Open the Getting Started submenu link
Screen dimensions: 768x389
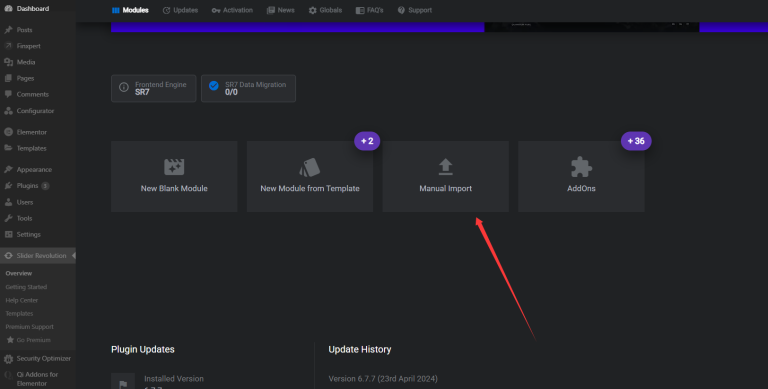pos(26,287)
